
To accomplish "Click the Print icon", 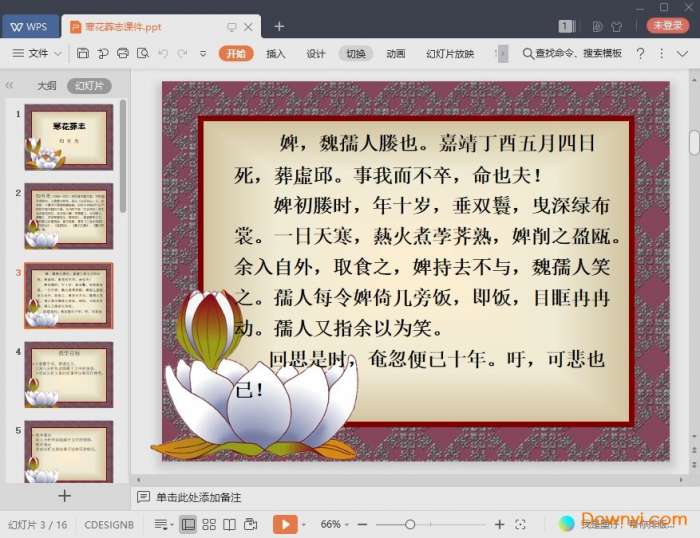I will coord(123,54).
